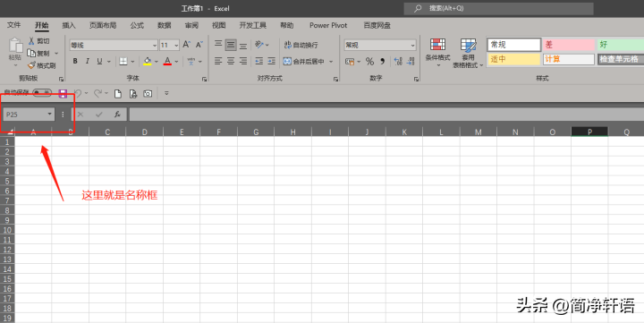Toggle align text left
The image size is (644, 323).
tap(218, 61)
